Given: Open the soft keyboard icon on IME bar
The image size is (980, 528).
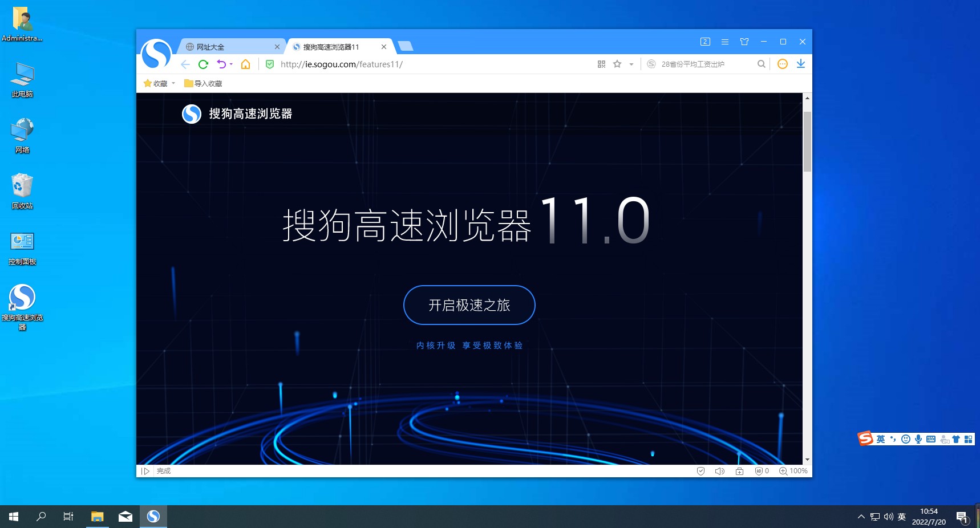Looking at the screenshot, I should [931, 439].
